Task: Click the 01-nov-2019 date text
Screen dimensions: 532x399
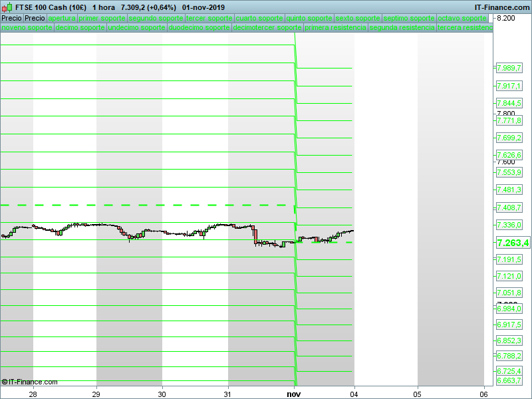Action: (x=203, y=7)
